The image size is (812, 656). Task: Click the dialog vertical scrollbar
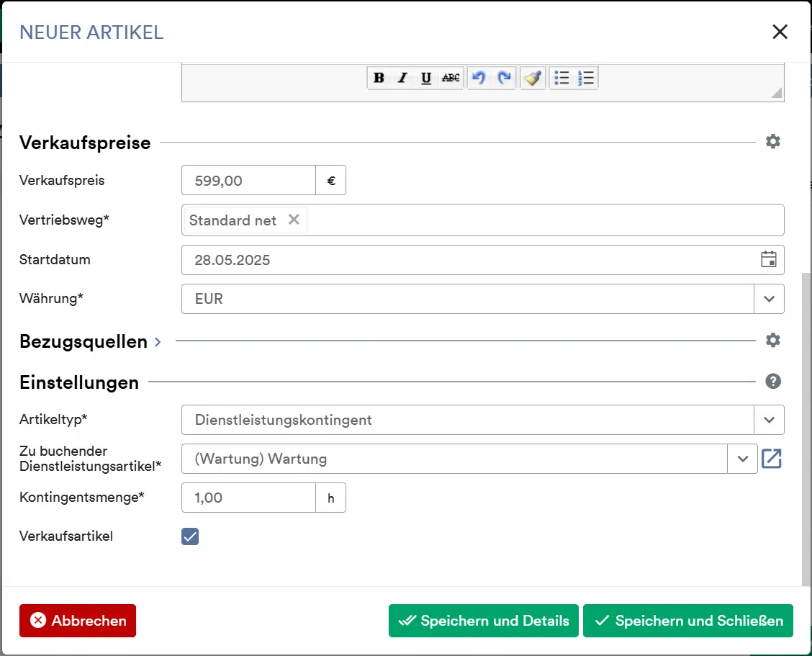coord(806,429)
